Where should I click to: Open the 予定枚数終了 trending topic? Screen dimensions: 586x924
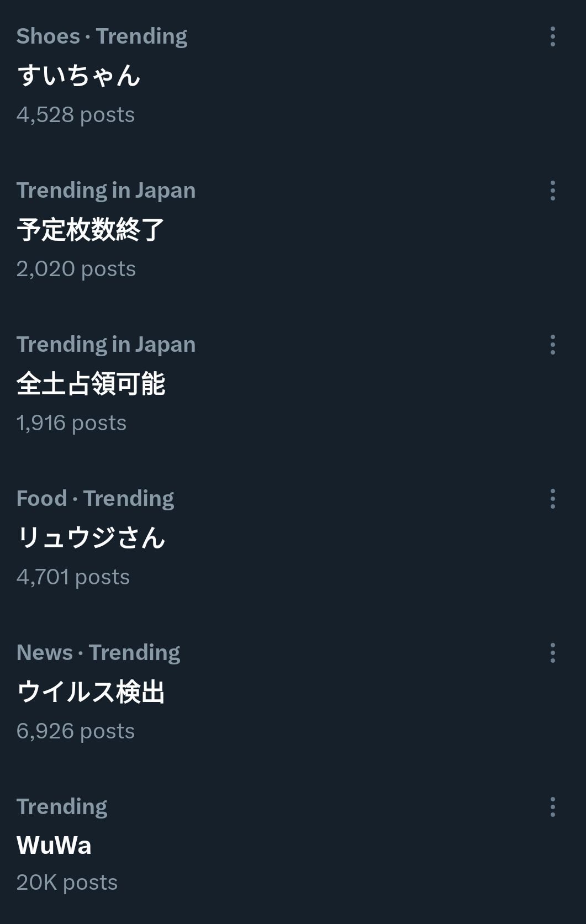pos(91,229)
